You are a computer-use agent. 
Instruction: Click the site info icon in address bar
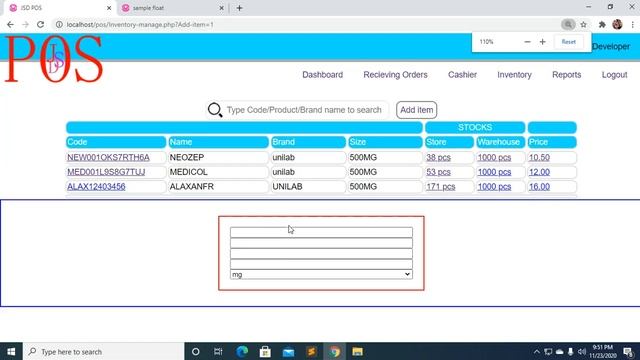(x=59, y=24)
